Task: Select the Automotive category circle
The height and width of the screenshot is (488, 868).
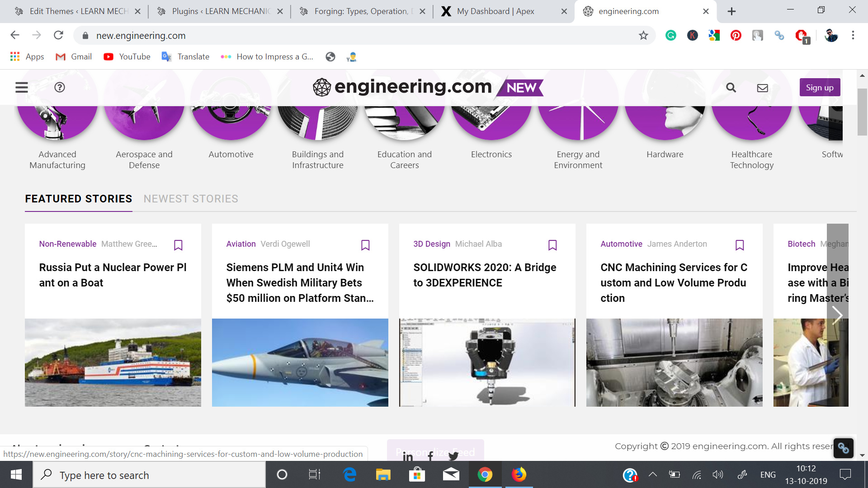Action: 231,122
